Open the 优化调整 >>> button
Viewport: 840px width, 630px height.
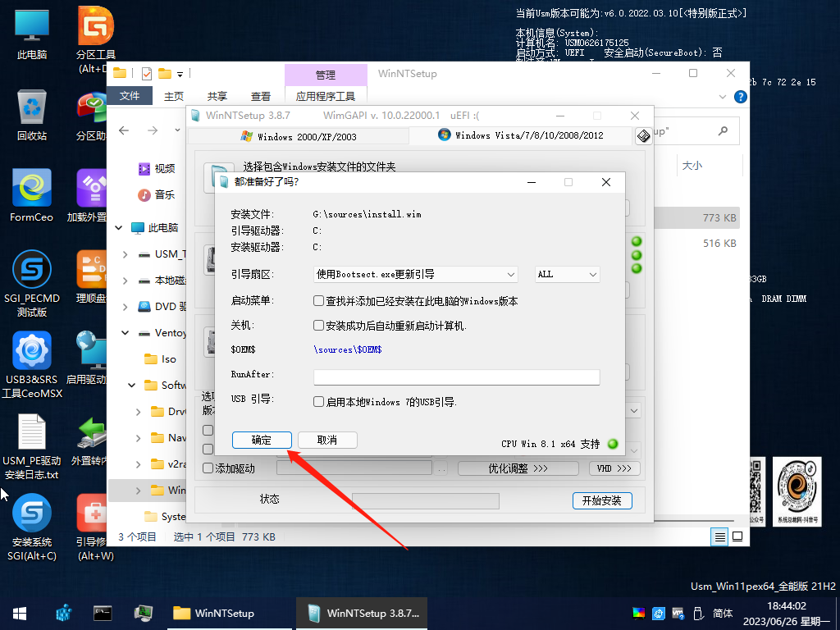[518, 468]
